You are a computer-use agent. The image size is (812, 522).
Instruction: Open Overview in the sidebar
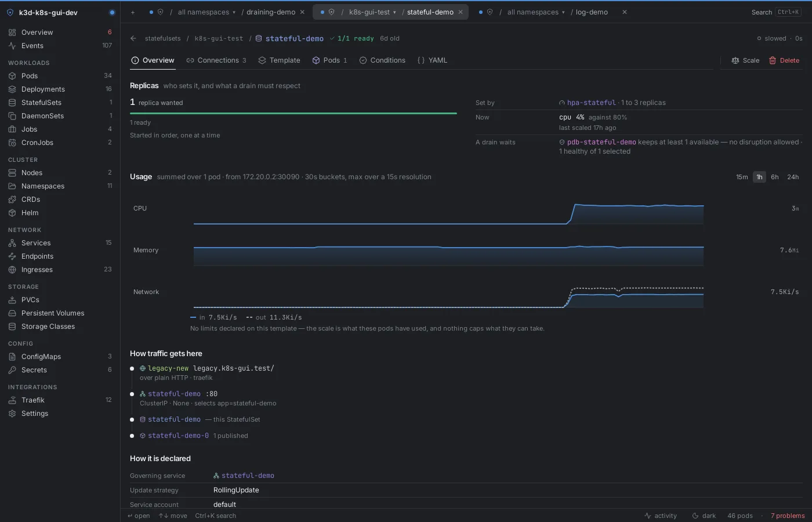pos(60,32)
